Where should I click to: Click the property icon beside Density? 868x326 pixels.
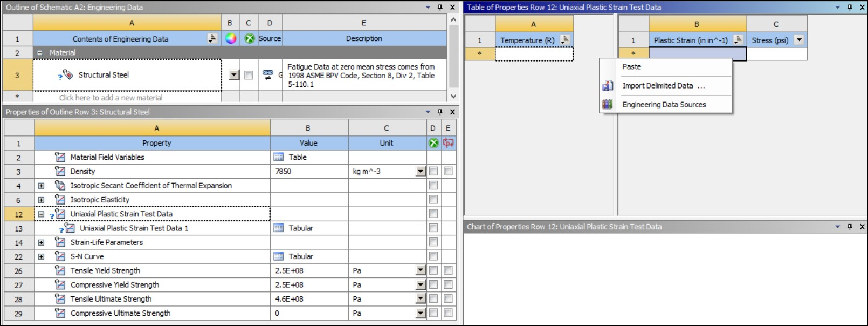point(60,171)
